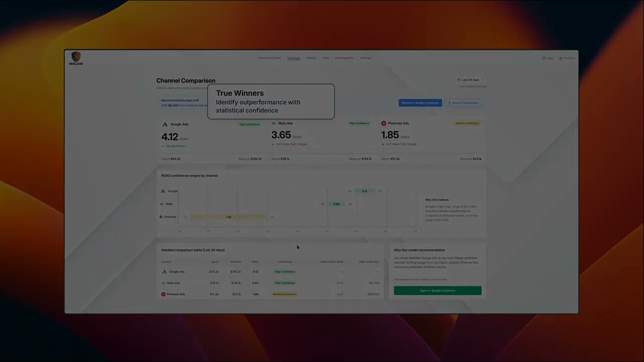Switch to the Investigations tab
The height and width of the screenshot is (362, 644).
click(x=344, y=58)
